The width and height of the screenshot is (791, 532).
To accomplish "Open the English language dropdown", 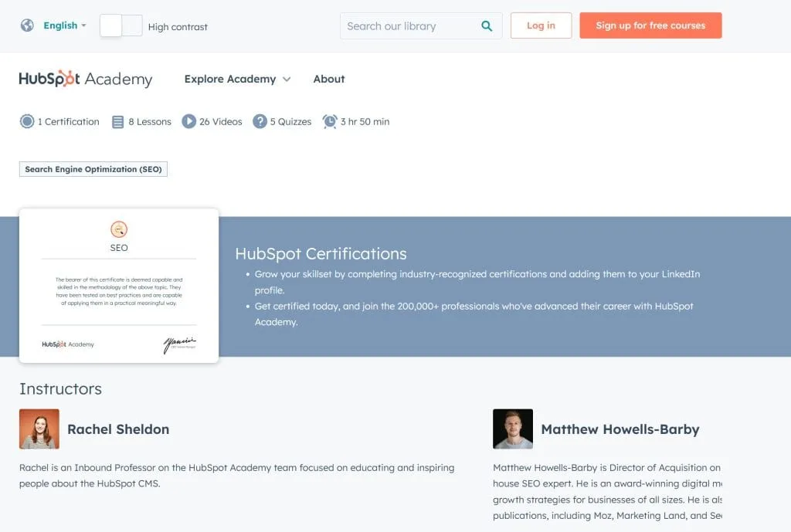I will 65,25.
